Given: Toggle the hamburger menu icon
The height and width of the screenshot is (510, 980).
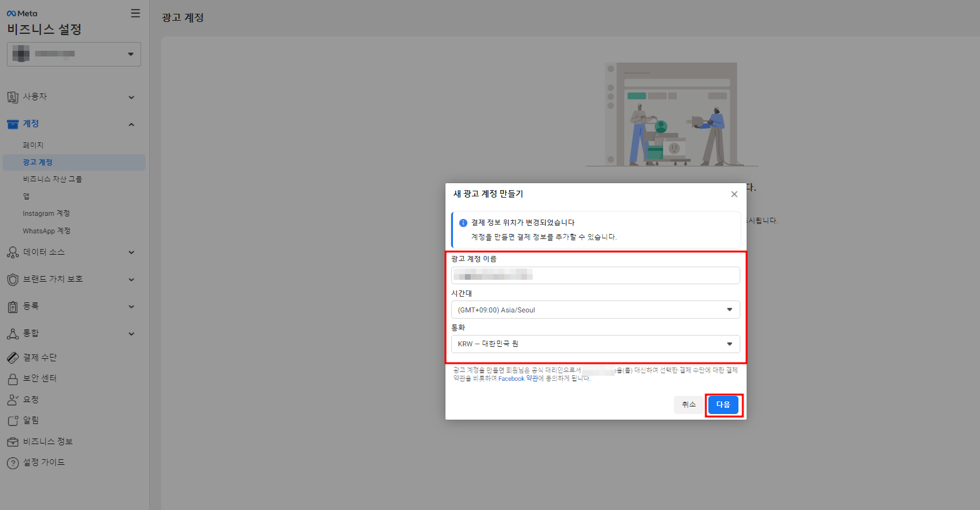Looking at the screenshot, I should point(136,13).
